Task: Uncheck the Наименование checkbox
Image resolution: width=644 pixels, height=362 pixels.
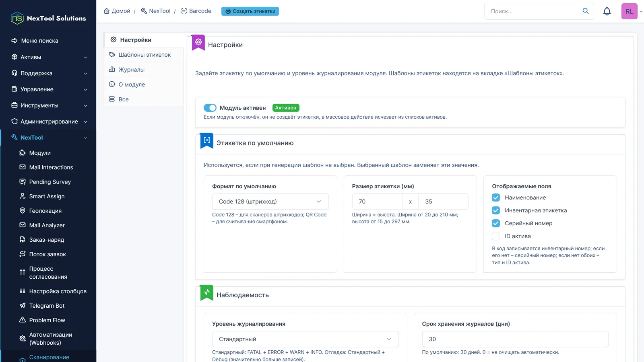Action: click(496, 197)
